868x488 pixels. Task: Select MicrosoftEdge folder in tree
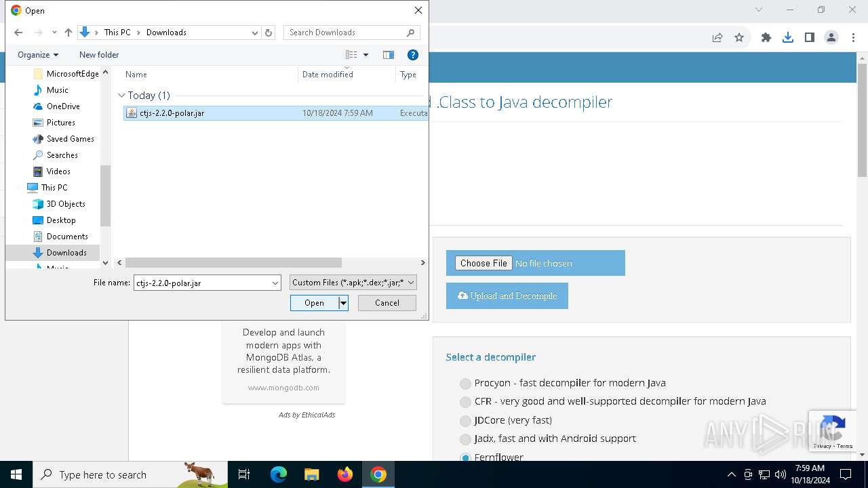[x=66, y=74]
